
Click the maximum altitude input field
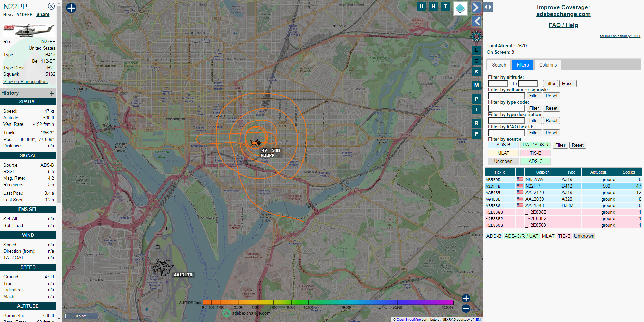(x=528, y=84)
